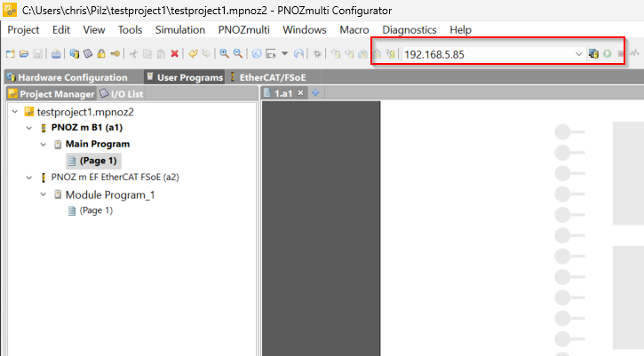This screenshot has height=356, width=644.
Task: Click the scissors cut icon
Action: click(133, 54)
